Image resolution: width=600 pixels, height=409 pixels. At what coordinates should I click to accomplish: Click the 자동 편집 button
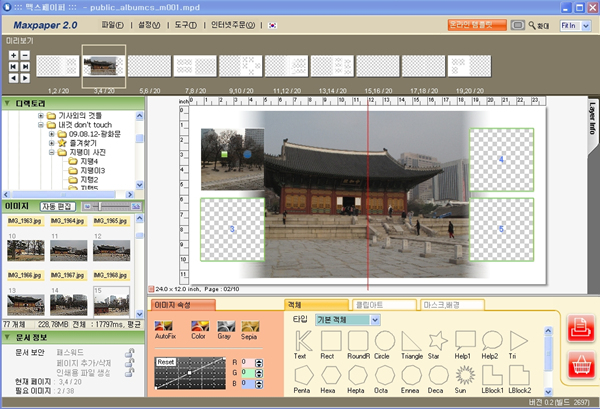(x=57, y=207)
